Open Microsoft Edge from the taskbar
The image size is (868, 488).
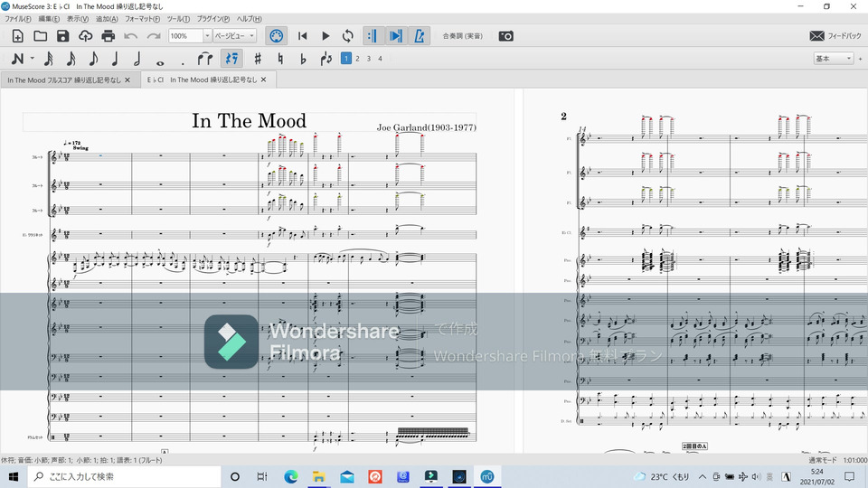(x=290, y=476)
